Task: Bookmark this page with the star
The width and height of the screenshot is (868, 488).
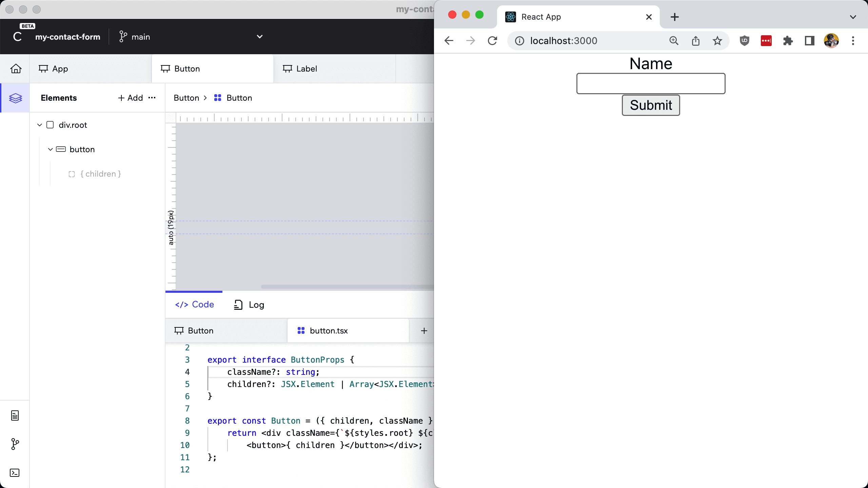Action: (717, 41)
